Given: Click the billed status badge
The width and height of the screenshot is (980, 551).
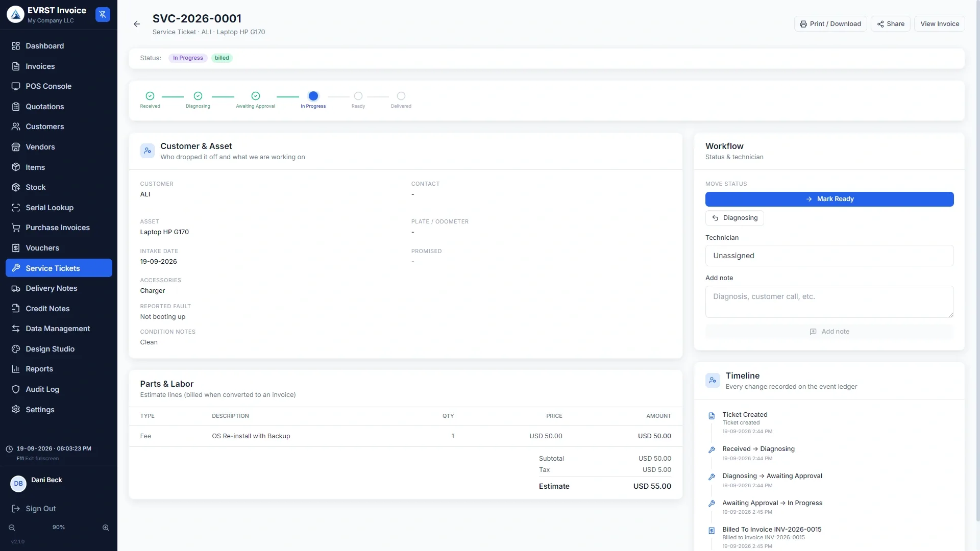Looking at the screenshot, I should (222, 58).
